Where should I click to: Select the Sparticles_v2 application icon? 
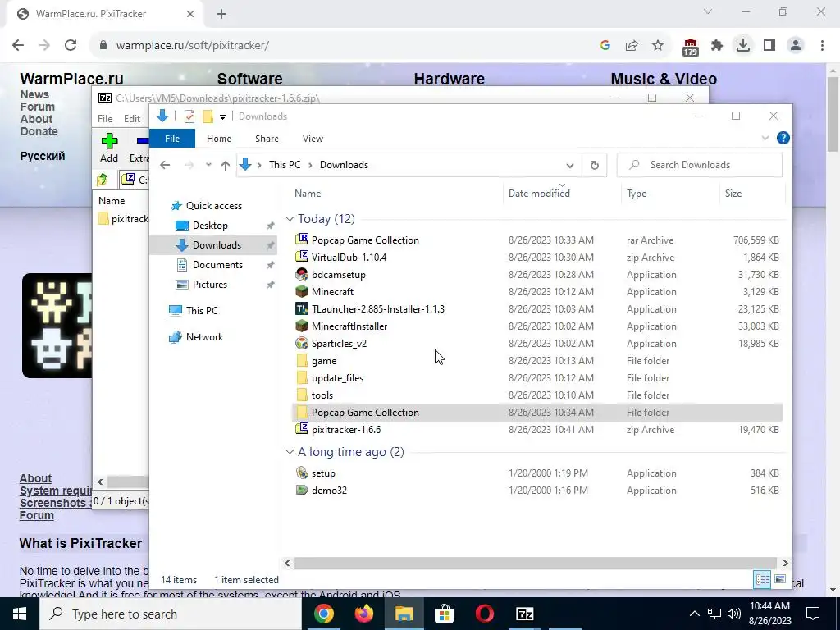point(302,343)
